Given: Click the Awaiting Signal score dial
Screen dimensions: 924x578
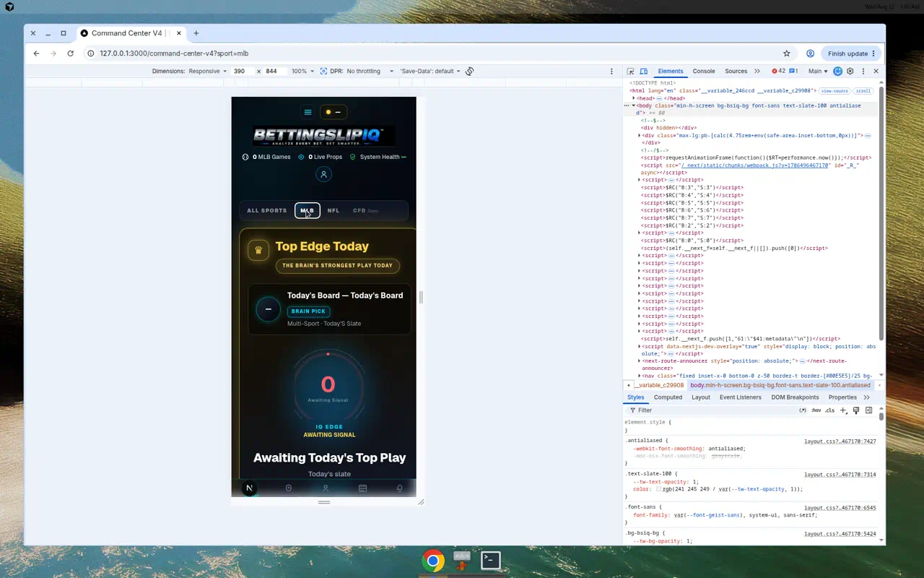Looking at the screenshot, I should [328, 386].
